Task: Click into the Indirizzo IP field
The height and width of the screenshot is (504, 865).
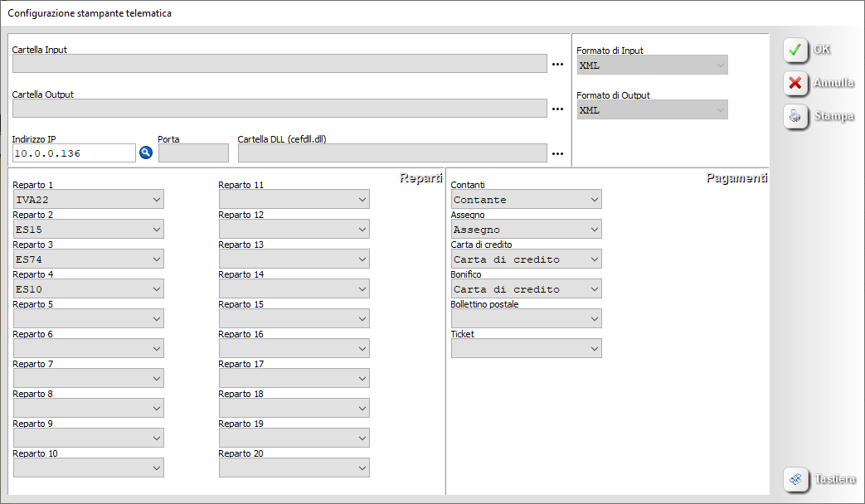Action: coord(73,153)
